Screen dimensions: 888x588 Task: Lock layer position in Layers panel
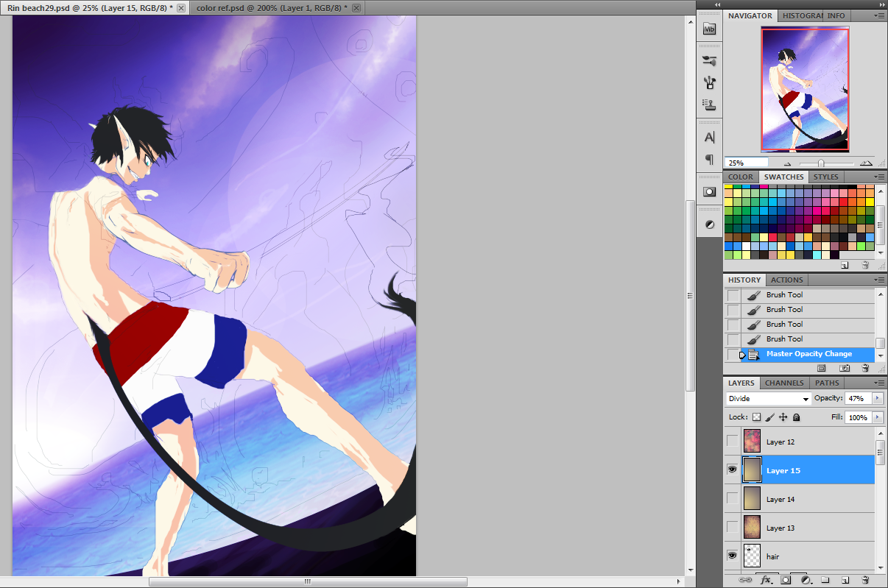[783, 417]
